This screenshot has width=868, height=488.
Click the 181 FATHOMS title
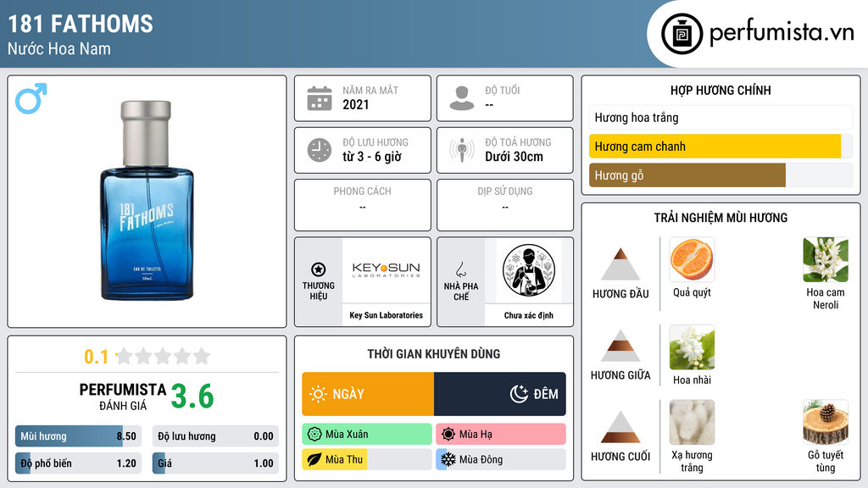tap(81, 25)
